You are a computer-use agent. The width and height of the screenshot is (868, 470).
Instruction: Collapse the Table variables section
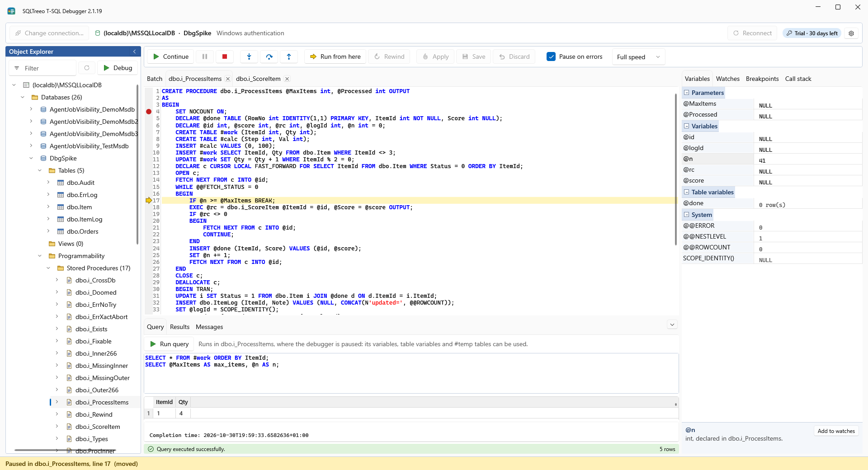[x=687, y=192]
